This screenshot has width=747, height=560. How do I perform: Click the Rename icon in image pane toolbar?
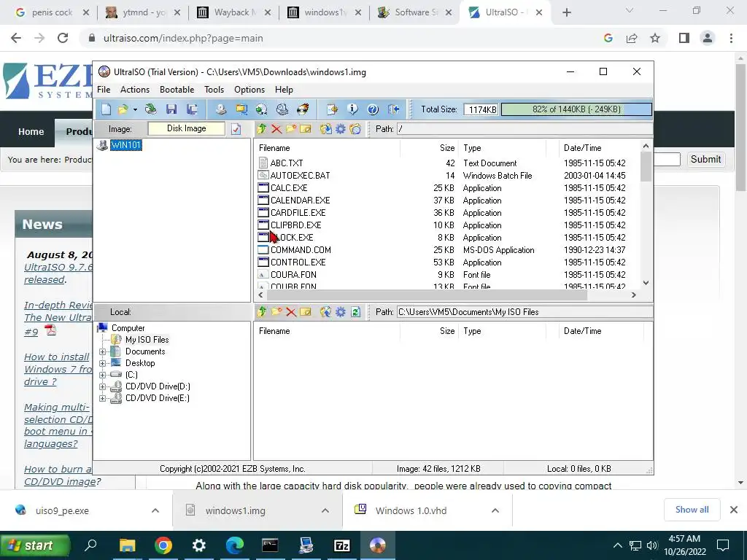click(x=306, y=129)
